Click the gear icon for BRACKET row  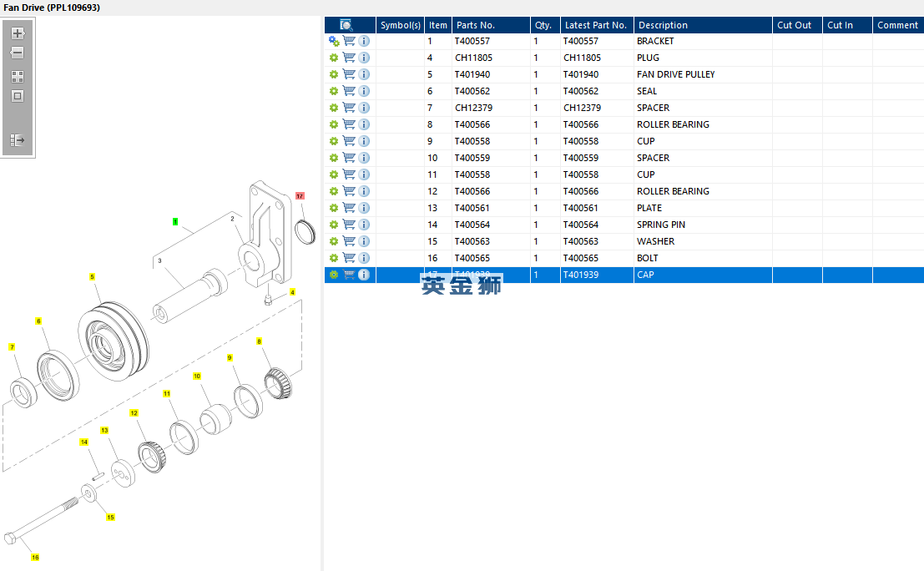point(334,41)
